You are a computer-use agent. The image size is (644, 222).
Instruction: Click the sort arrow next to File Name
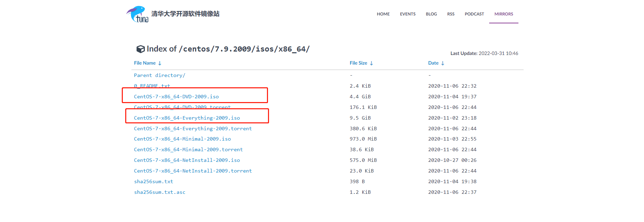pyautogui.click(x=160, y=63)
